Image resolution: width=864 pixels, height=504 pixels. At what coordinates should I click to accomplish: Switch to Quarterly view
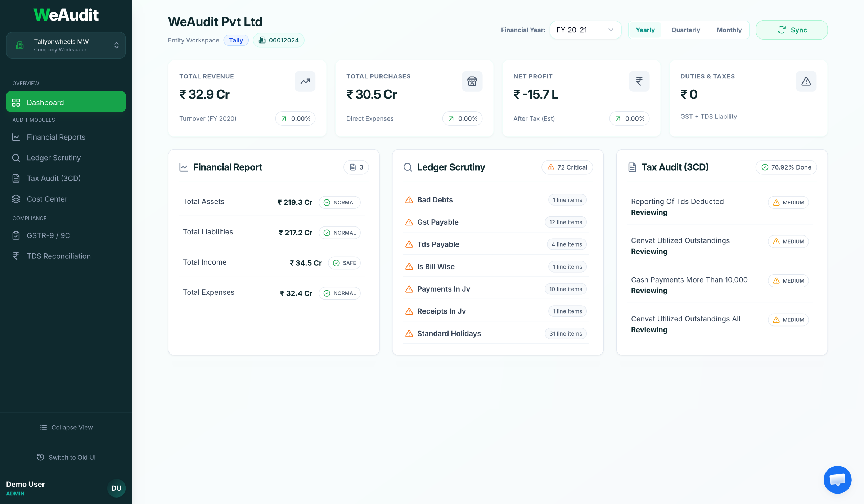(685, 30)
